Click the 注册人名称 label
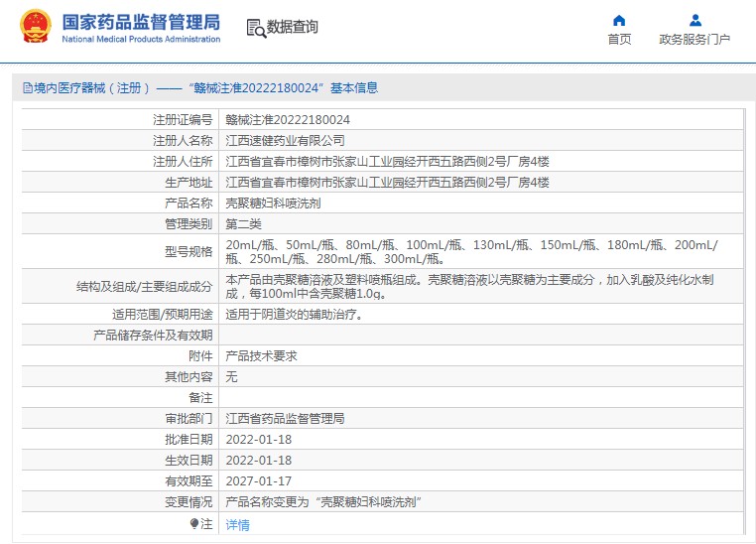The image size is (756, 544). click(183, 140)
